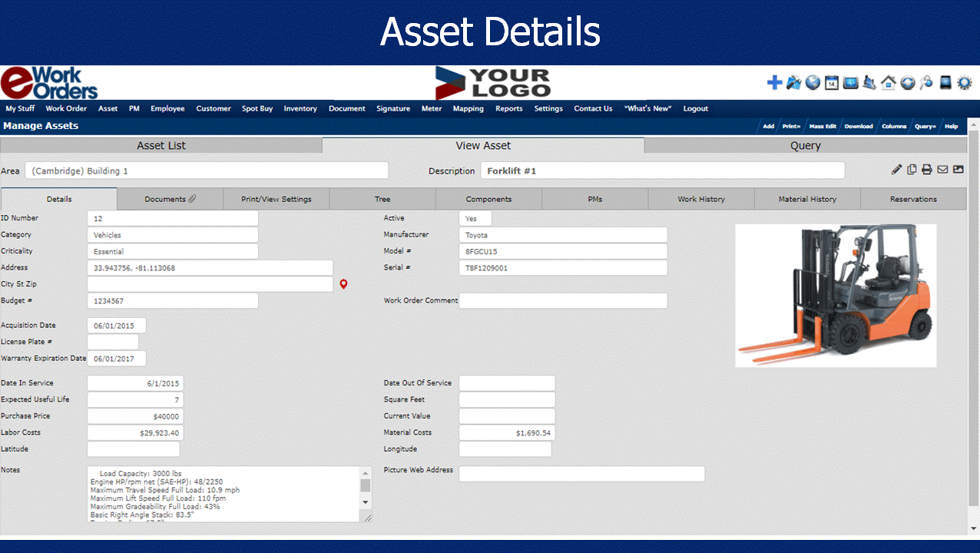Open the Components tab

point(488,199)
